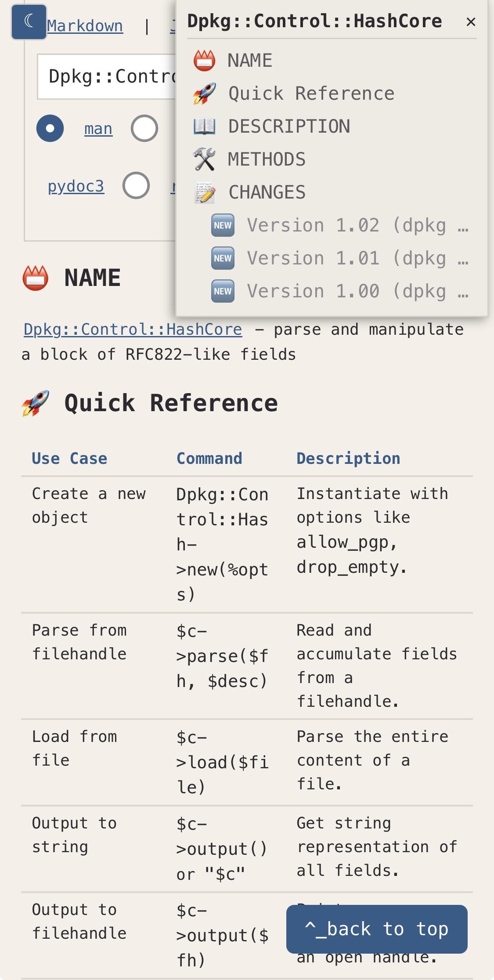Viewport: 494px width, 980px height.
Task: Click 'Output to string' cell
Action: tap(74, 835)
